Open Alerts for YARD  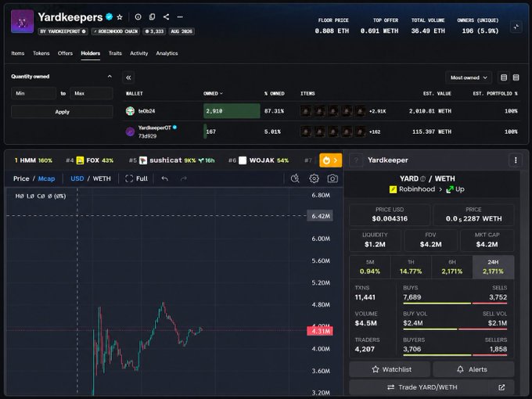(473, 369)
